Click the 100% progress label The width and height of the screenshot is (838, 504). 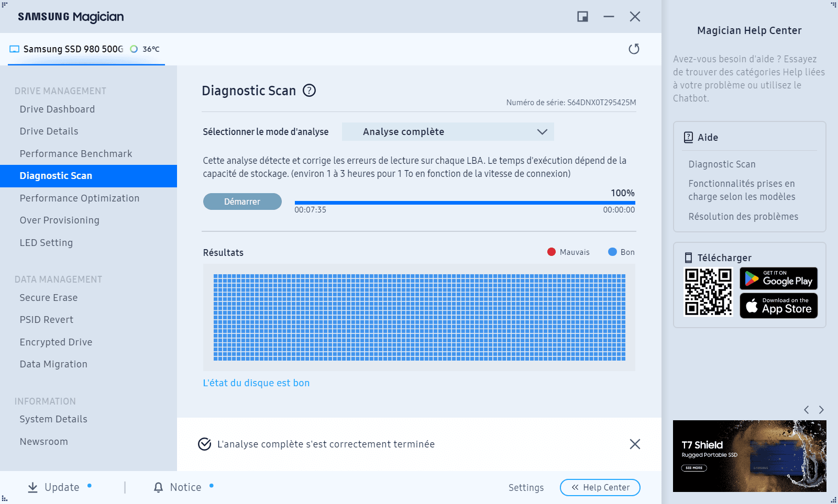[x=623, y=193]
